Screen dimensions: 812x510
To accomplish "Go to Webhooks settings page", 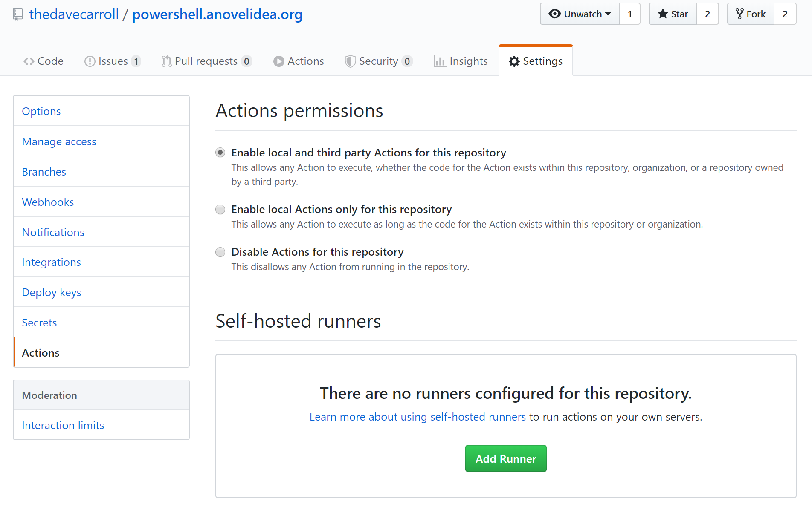I will coord(48,202).
